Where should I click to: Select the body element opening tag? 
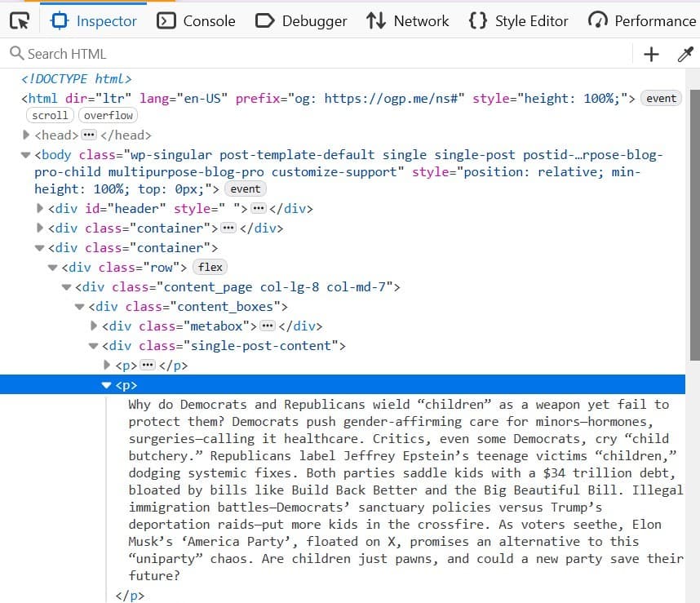click(x=348, y=172)
